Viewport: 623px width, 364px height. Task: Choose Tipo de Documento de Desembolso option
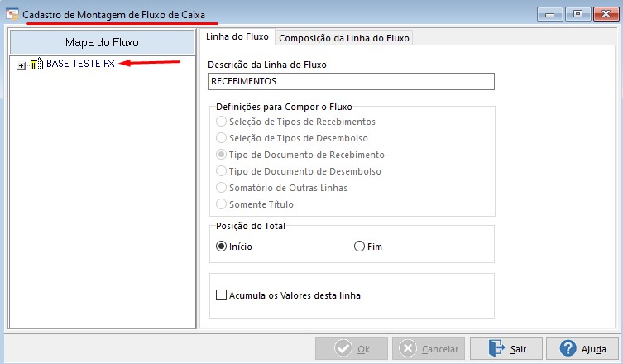coord(221,171)
